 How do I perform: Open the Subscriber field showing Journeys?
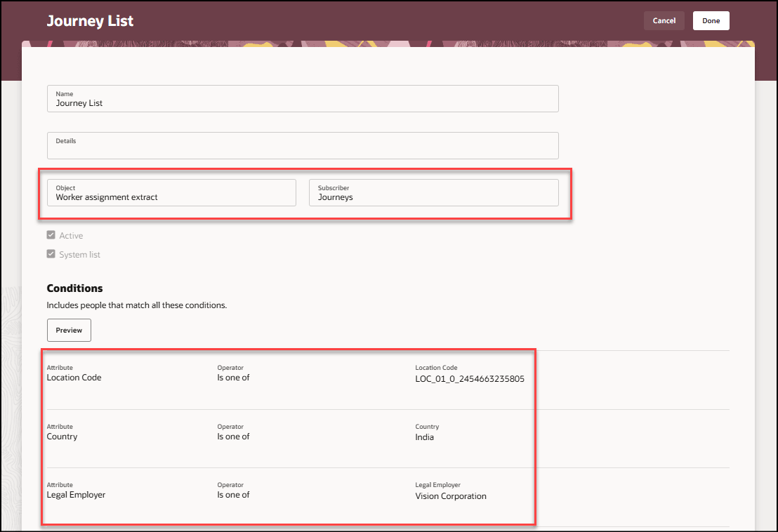pyautogui.click(x=434, y=193)
